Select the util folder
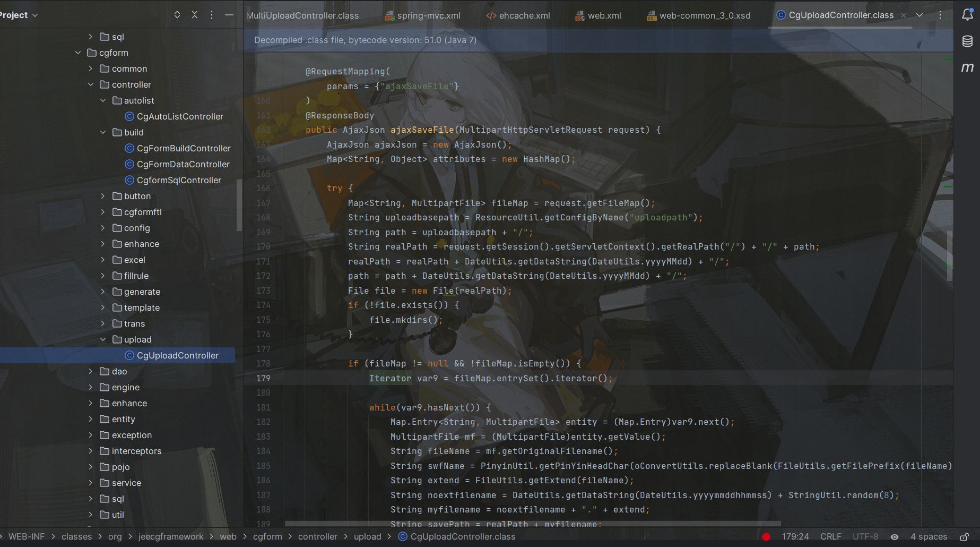Viewport: 980px width, 547px height. click(112, 515)
